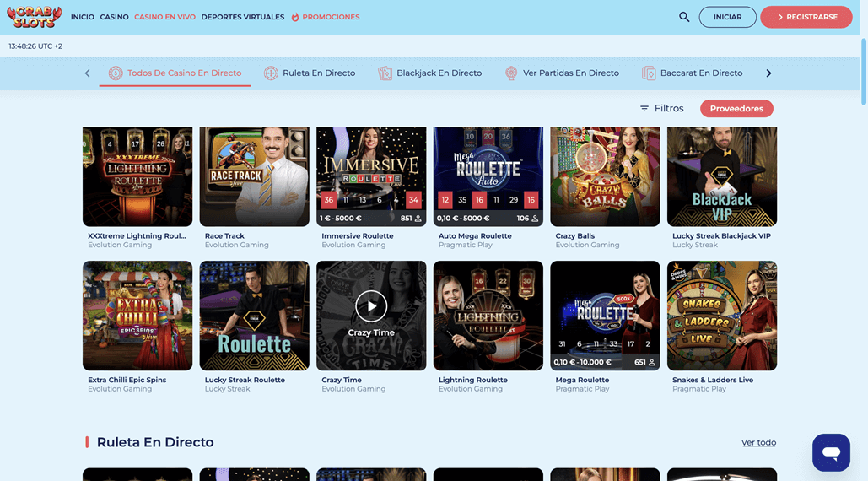Open the live chat bubble widget

coord(831,452)
